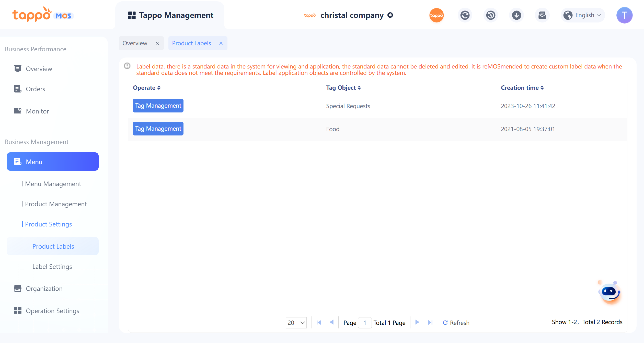This screenshot has width=644, height=343.
Task: Close the Product Labels tab
Action: (221, 43)
